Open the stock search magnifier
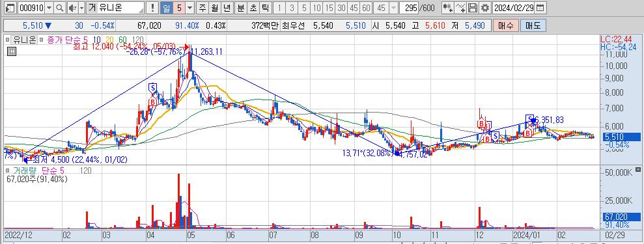The height and width of the screenshot is (244, 644). pos(60,8)
